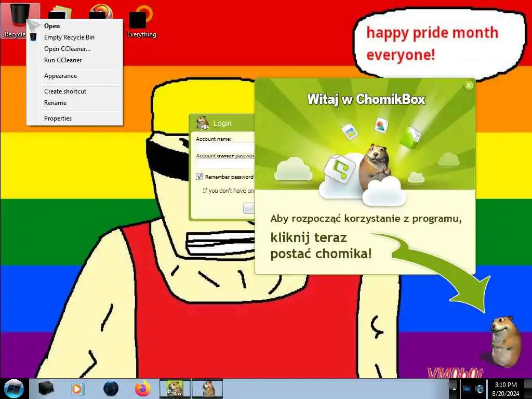Select the Recycle Bin desktop icon
Image resolution: width=532 pixels, height=399 pixels.
click(15, 20)
